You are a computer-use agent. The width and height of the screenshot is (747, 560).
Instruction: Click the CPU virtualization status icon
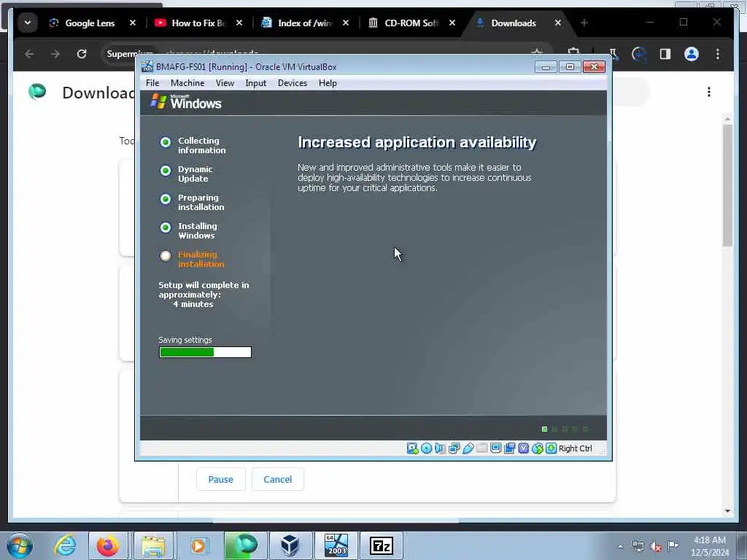(x=524, y=448)
